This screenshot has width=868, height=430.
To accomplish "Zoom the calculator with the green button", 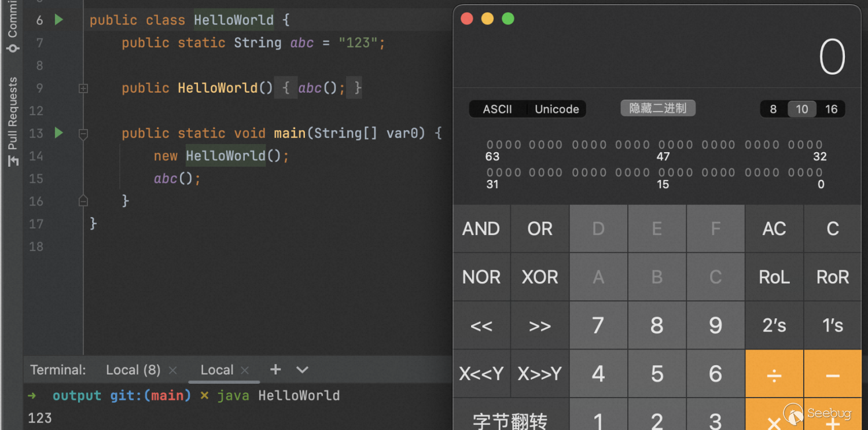I will [x=508, y=19].
